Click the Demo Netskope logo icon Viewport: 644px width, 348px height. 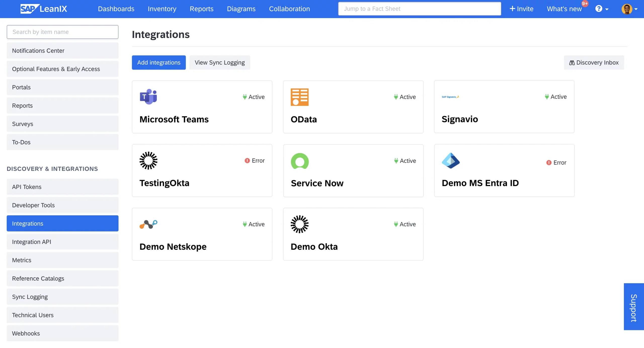click(148, 224)
